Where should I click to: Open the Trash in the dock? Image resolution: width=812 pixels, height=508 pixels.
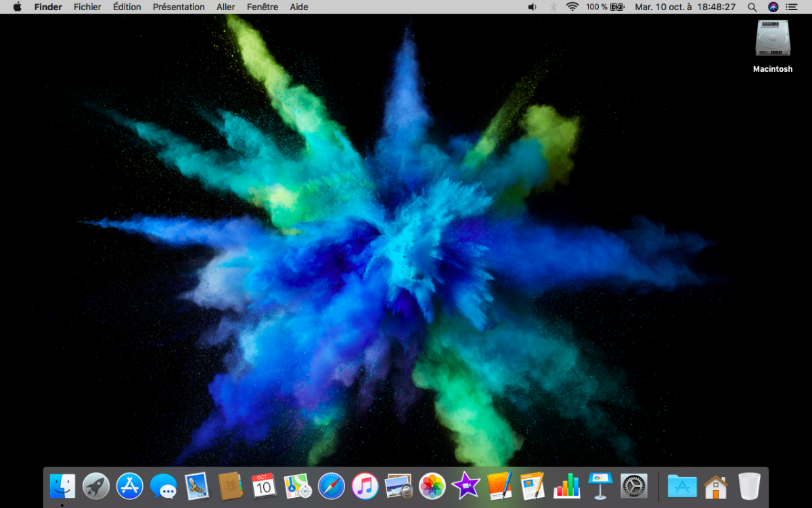tap(749, 486)
